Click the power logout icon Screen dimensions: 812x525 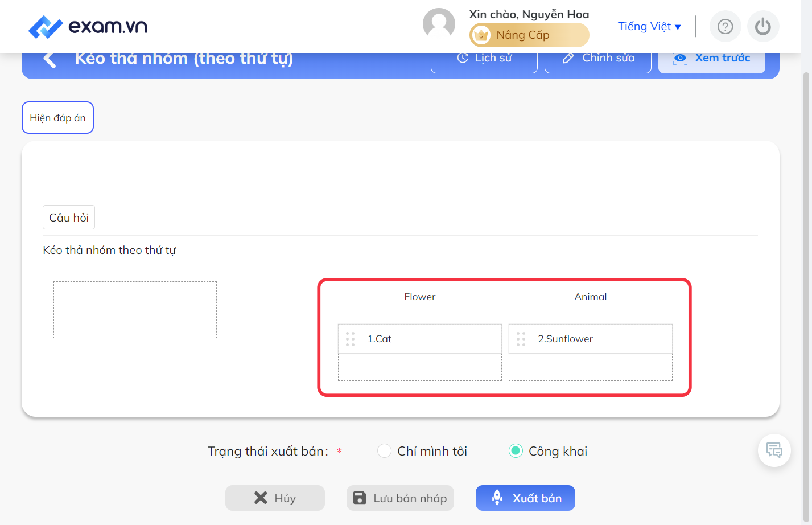(763, 26)
